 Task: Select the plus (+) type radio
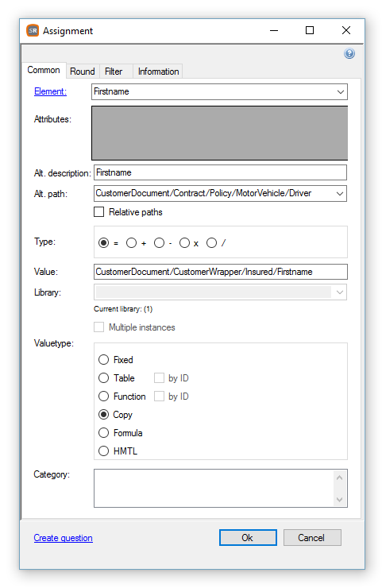(x=131, y=243)
